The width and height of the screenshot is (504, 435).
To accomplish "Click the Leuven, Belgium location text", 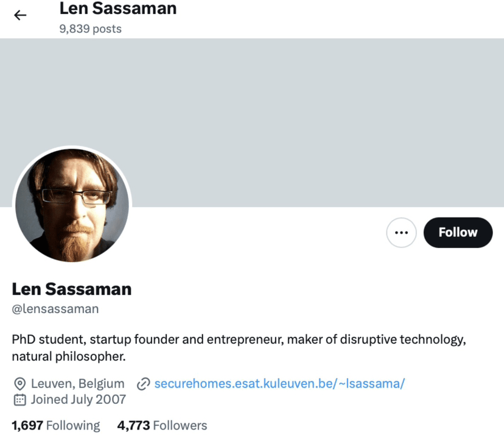I will (77, 384).
